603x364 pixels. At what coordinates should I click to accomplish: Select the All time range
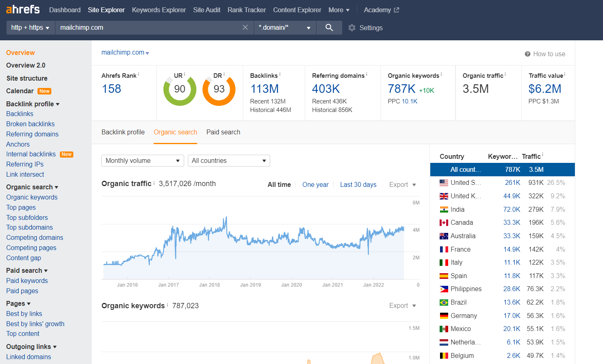click(x=279, y=184)
